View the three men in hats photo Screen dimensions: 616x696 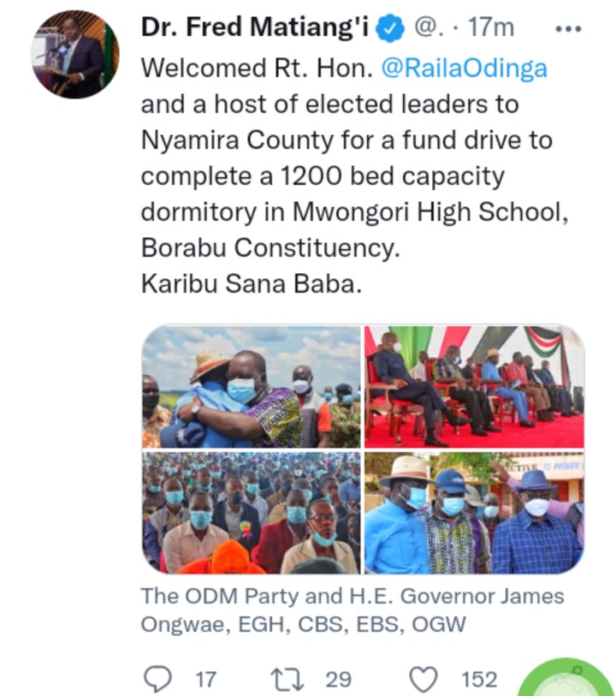[474, 513]
